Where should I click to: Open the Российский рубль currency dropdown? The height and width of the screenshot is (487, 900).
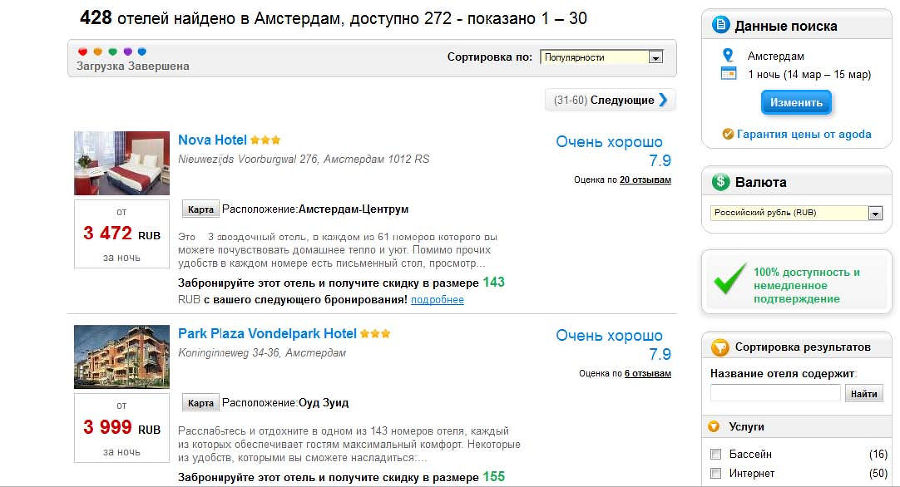pos(796,213)
